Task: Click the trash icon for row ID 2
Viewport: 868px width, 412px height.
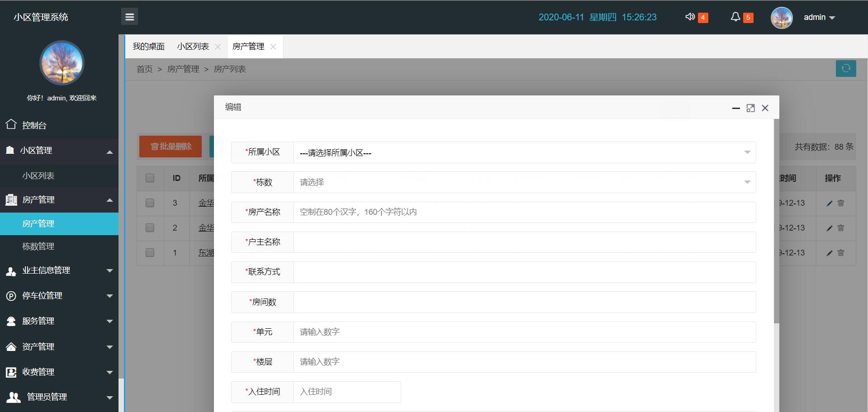Action: click(841, 228)
